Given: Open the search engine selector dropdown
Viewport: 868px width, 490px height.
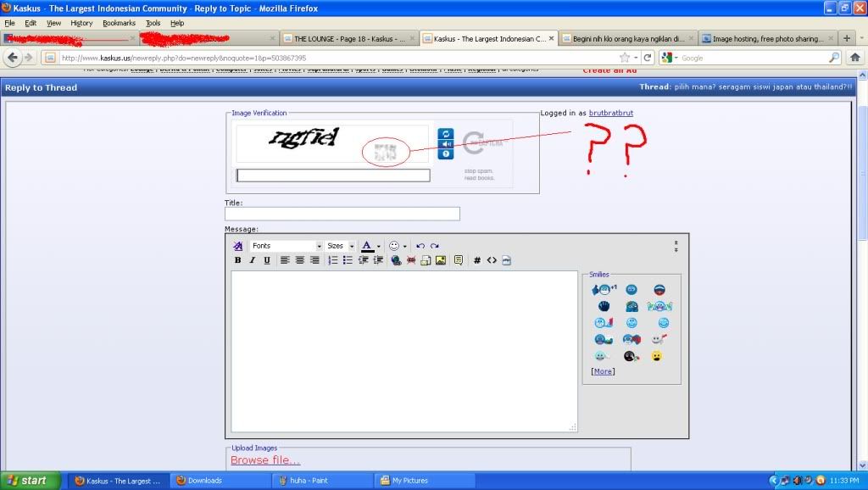Looking at the screenshot, I should tap(670, 58).
